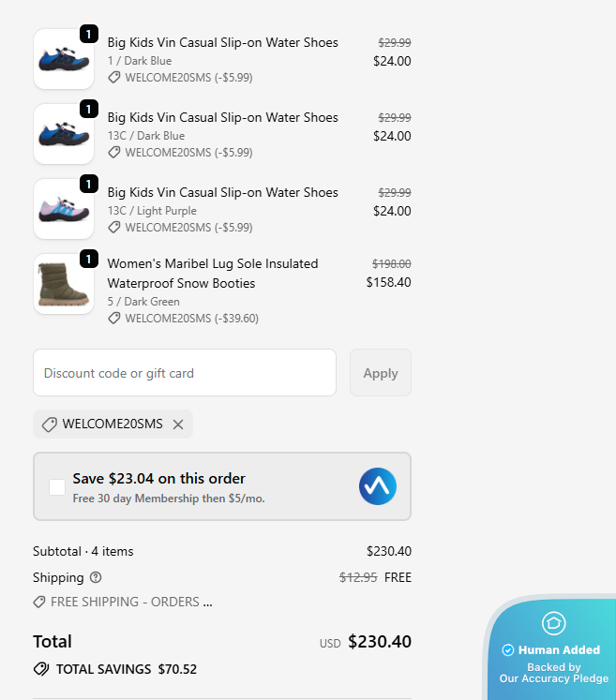Open the Light Purple water shoe thumbnail
The image size is (616, 700).
coord(64,209)
